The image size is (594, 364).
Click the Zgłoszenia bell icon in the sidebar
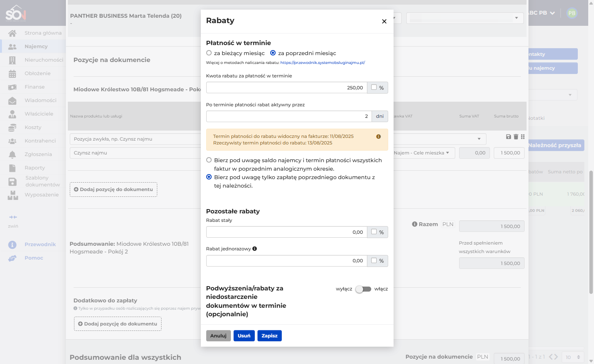(x=12, y=154)
